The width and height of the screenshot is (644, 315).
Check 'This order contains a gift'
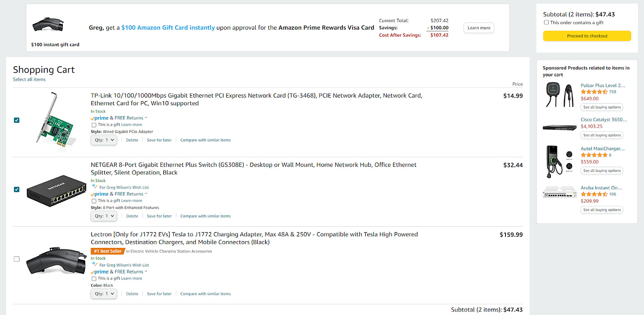546,23
